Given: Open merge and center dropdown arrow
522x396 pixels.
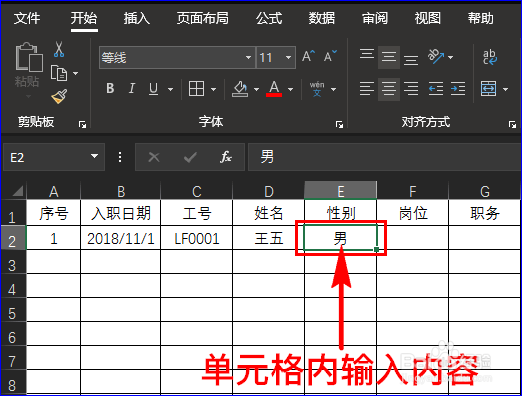Looking at the screenshot, I should click(505, 89).
